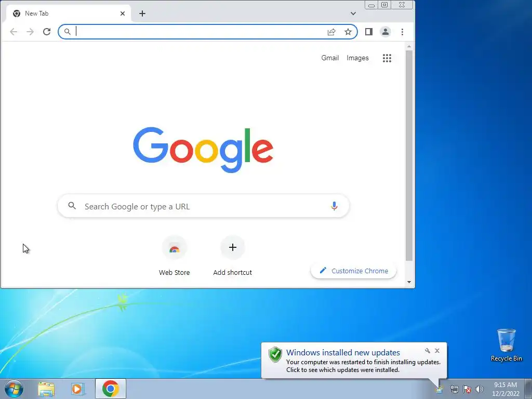This screenshot has width=532, height=399.
Task: Share this page icon in address bar
Action: pyautogui.click(x=331, y=32)
